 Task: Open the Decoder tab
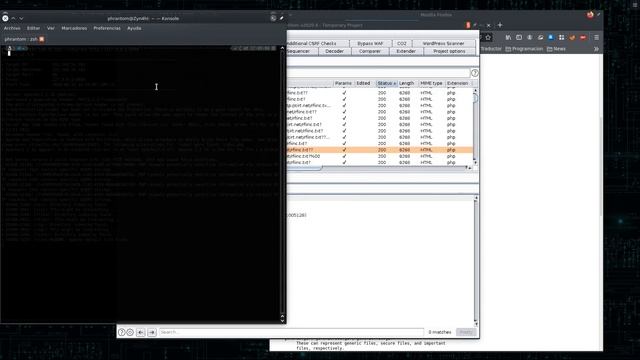[x=334, y=51]
